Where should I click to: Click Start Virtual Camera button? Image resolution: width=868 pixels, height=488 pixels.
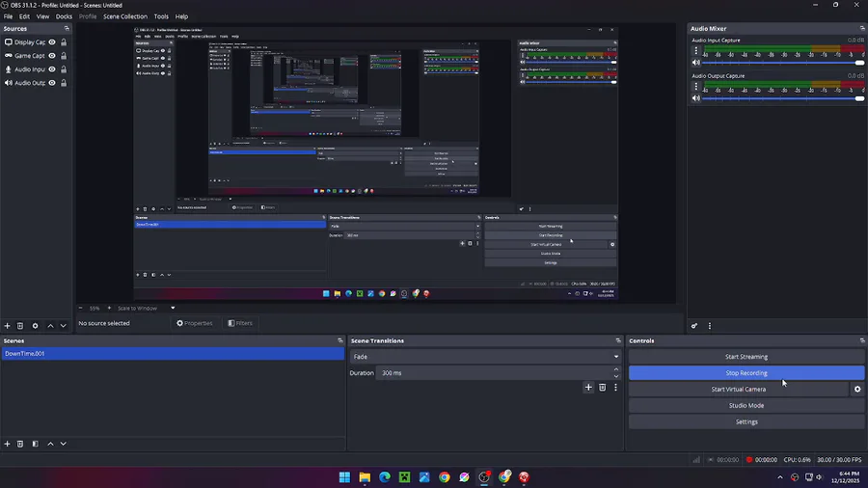[x=739, y=389]
